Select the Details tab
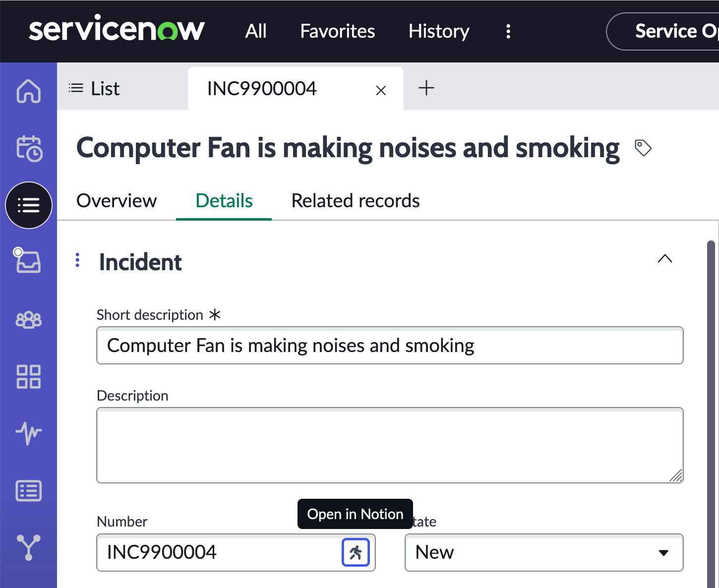The image size is (719, 588). tap(224, 201)
